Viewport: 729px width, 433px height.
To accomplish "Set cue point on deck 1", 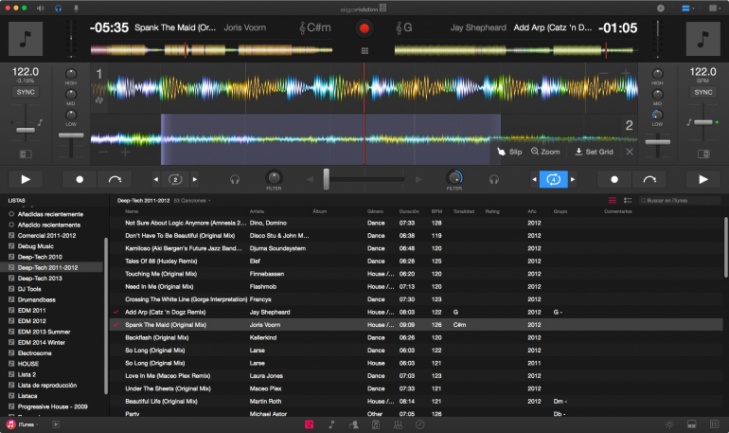I will pos(80,179).
